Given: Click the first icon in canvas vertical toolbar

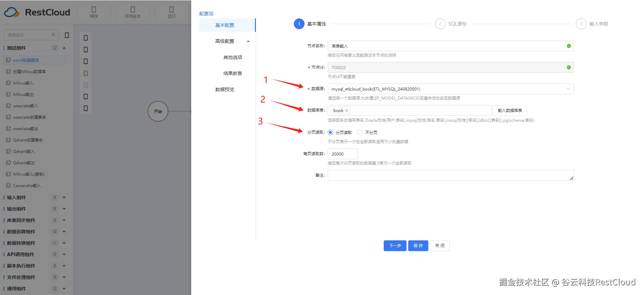Looking at the screenshot, I should coord(86,38).
